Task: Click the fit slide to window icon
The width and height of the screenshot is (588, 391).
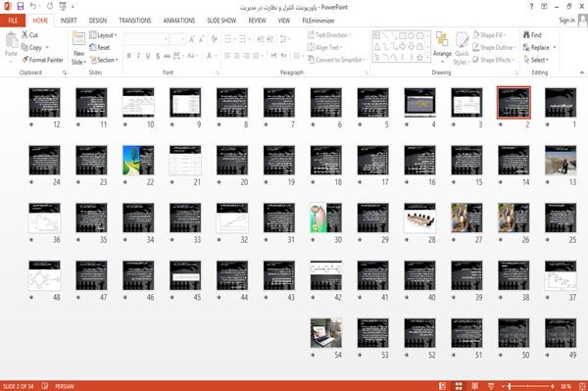Action: point(582,386)
